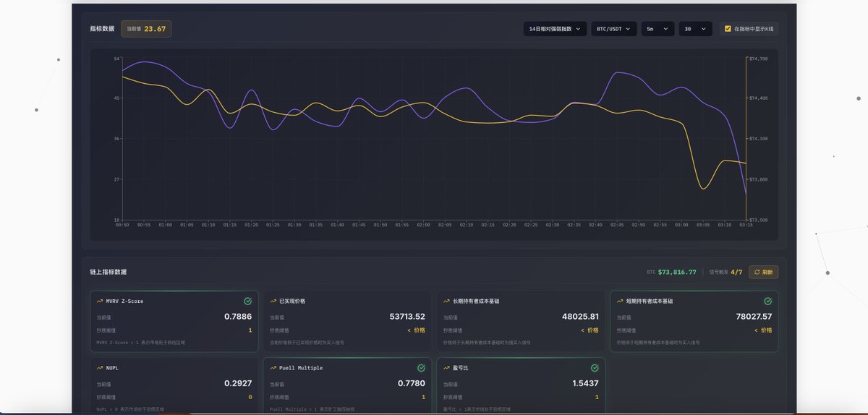Click the 54 left axis label
The height and width of the screenshot is (415, 868).
point(116,58)
